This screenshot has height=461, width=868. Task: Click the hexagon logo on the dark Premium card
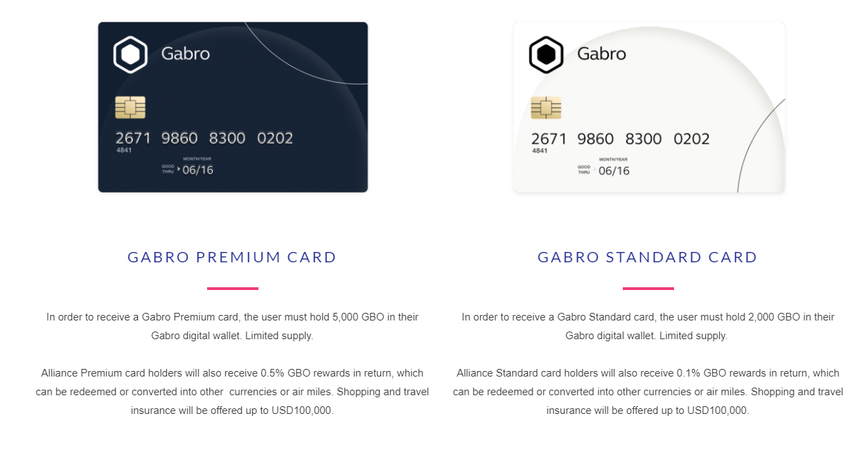pyautogui.click(x=130, y=54)
